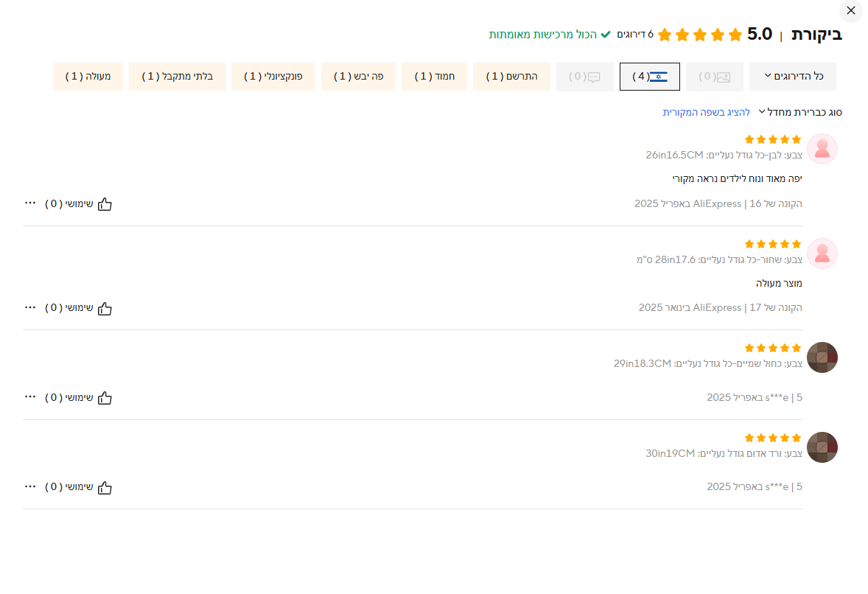Filter reviews with photos
The image size is (868, 594).
(x=714, y=77)
